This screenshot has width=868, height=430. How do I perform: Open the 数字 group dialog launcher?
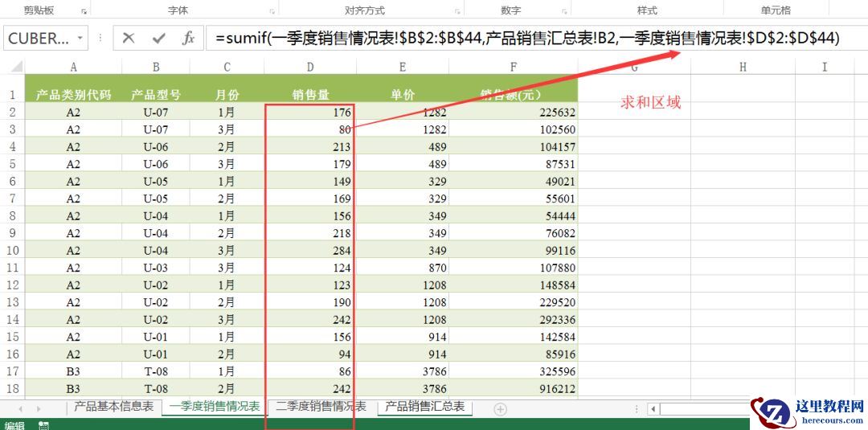[565, 11]
